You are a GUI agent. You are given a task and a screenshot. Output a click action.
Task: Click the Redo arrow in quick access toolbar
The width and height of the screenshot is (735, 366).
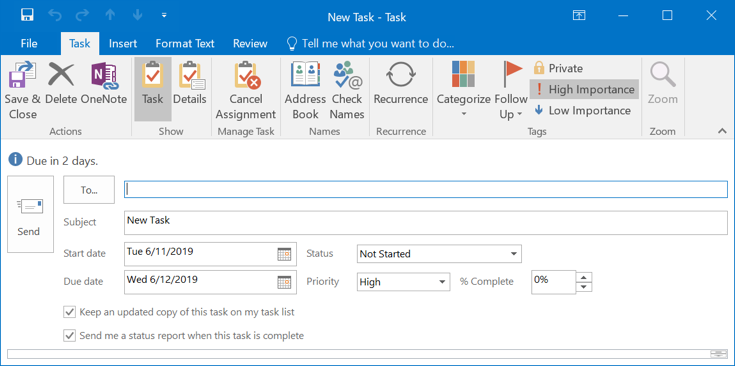pyautogui.click(x=82, y=15)
